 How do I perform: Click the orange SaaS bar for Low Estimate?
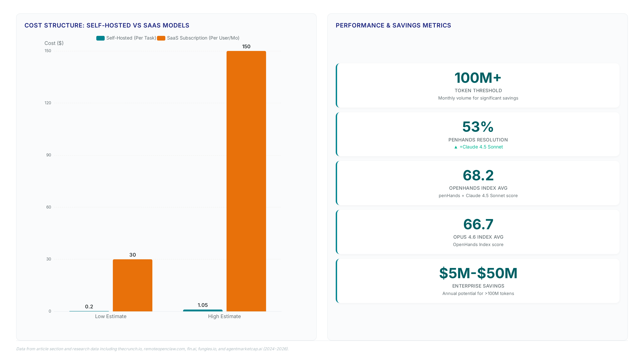tap(132, 285)
